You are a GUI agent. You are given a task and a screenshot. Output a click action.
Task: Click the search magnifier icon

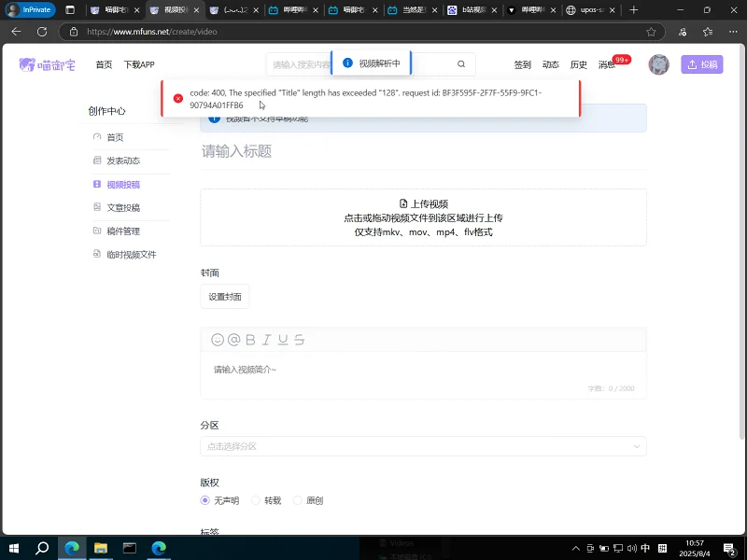[461, 64]
